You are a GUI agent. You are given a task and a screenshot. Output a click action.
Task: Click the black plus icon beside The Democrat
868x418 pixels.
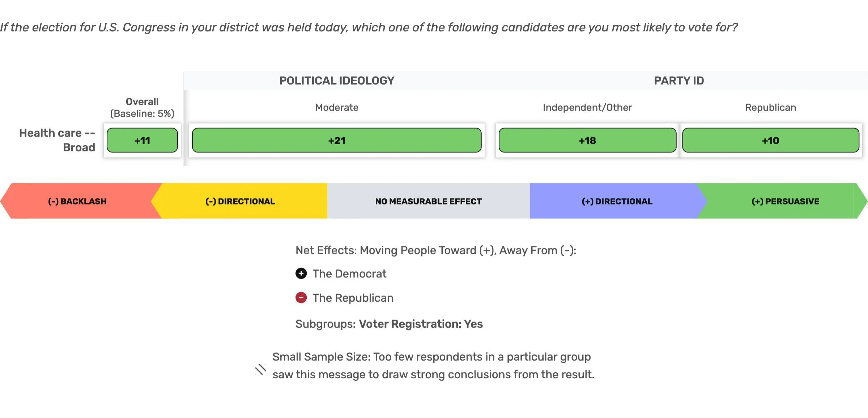point(301,273)
